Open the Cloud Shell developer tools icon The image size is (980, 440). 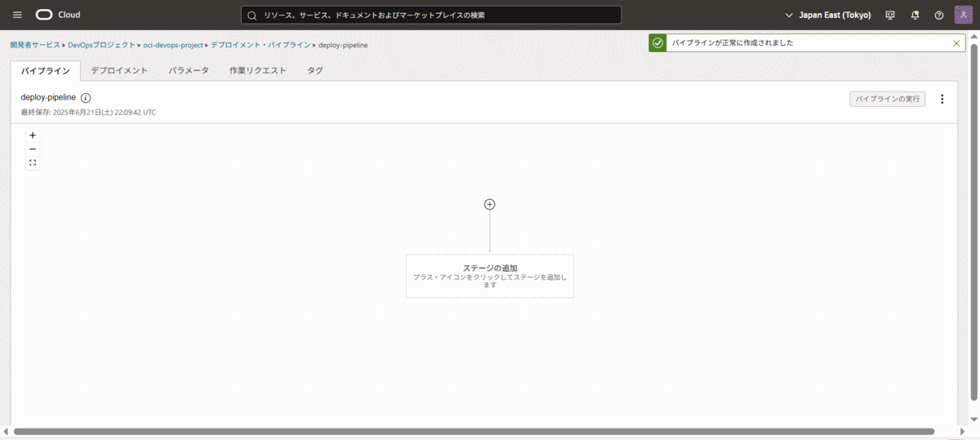890,15
